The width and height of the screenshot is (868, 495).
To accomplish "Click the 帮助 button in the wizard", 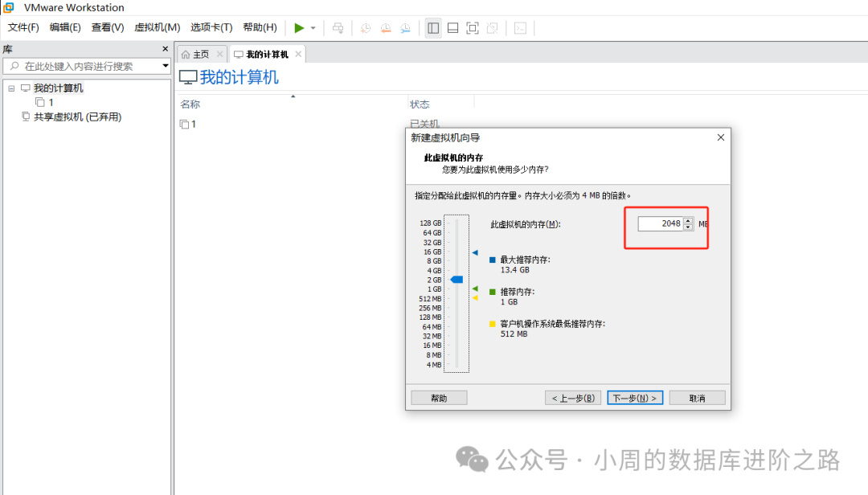I will pos(438,397).
